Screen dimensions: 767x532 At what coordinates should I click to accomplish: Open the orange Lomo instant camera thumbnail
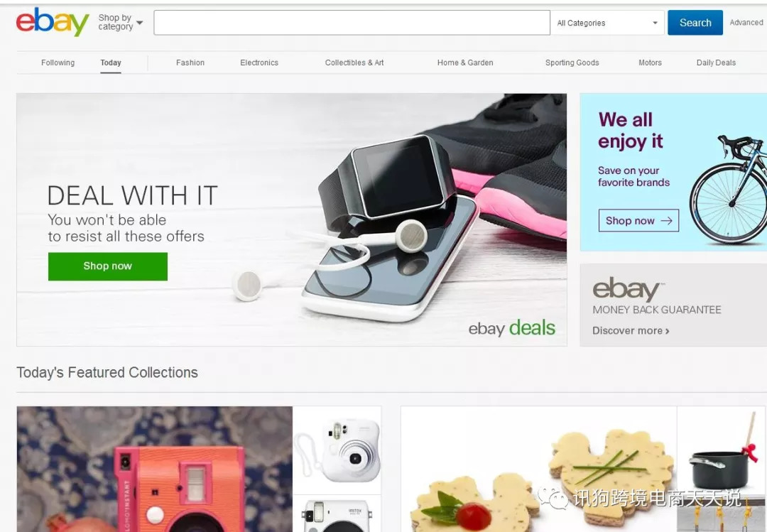(x=155, y=469)
